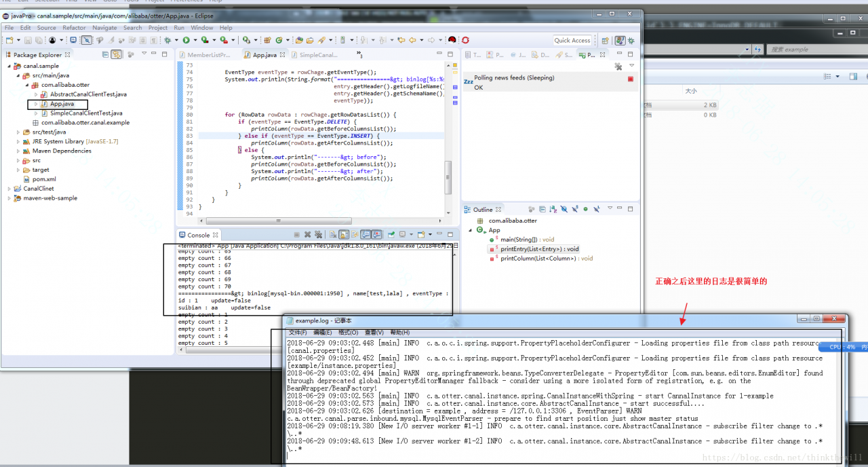Toggle the Java perspective button
Viewport: 868px width, 467px height.
tap(620, 41)
